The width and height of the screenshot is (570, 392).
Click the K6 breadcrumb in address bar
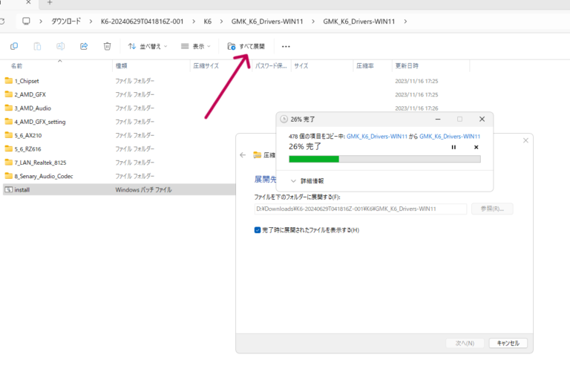tap(208, 21)
